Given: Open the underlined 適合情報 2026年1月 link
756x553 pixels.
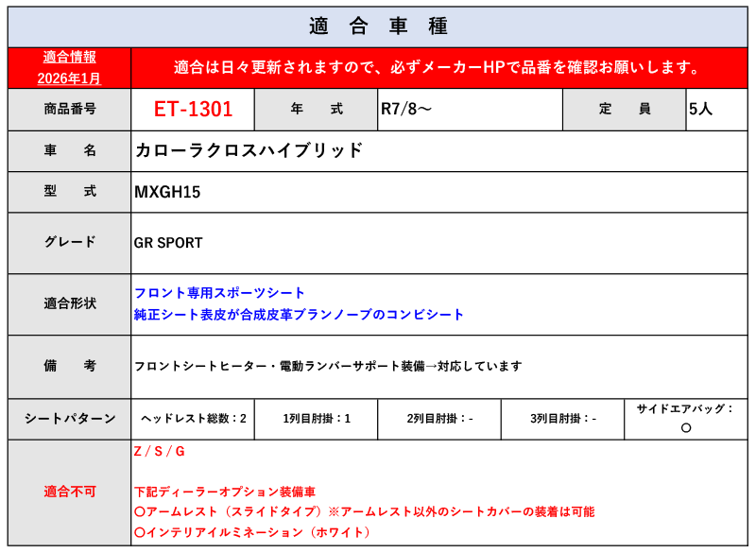Looking at the screenshot, I should 70,67.
